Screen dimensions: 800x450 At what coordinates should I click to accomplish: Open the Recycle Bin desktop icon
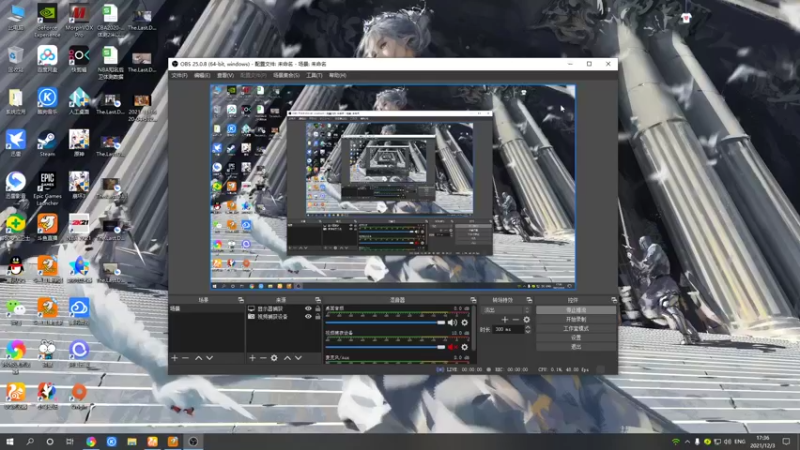[16, 60]
